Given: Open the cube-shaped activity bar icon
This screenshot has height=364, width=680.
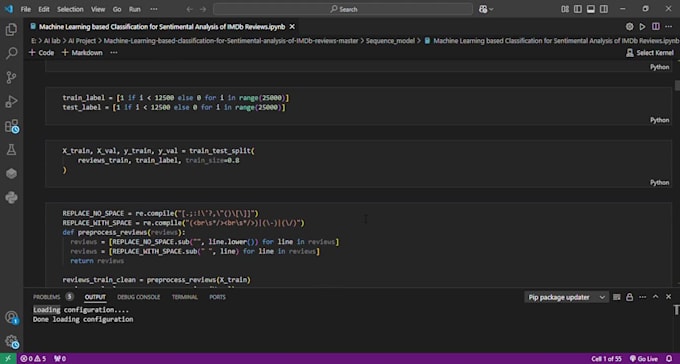Looking at the screenshot, I should click(x=11, y=174).
